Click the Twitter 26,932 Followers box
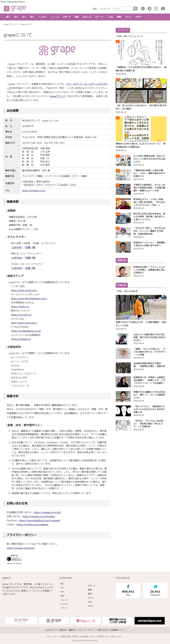 (x=155, y=590)
